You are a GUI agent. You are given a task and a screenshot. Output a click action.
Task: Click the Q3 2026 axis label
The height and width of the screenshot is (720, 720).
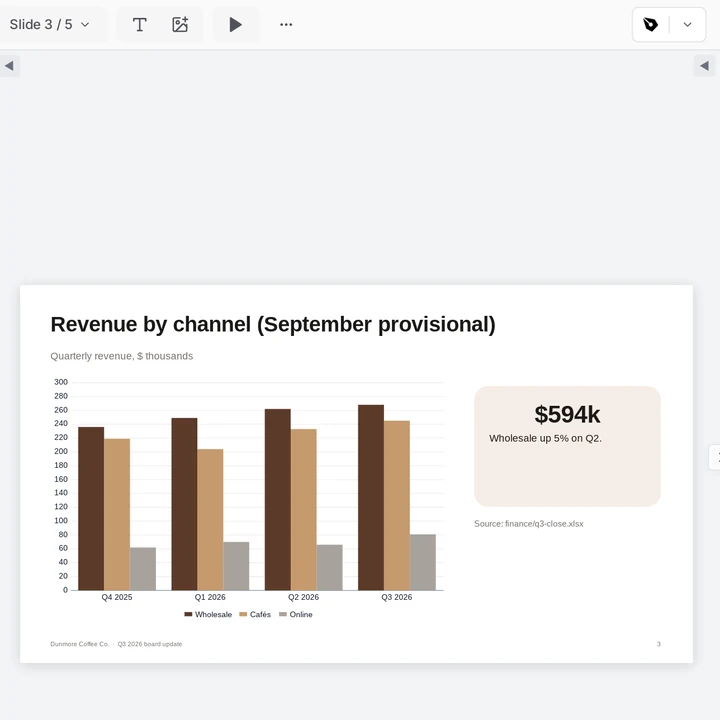pyautogui.click(x=397, y=597)
